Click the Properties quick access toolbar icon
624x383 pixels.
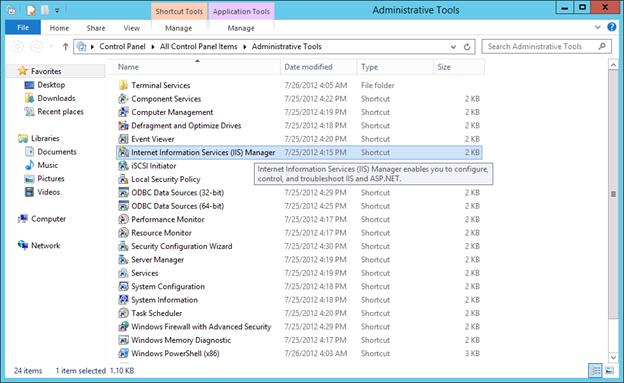pyautogui.click(x=31, y=11)
